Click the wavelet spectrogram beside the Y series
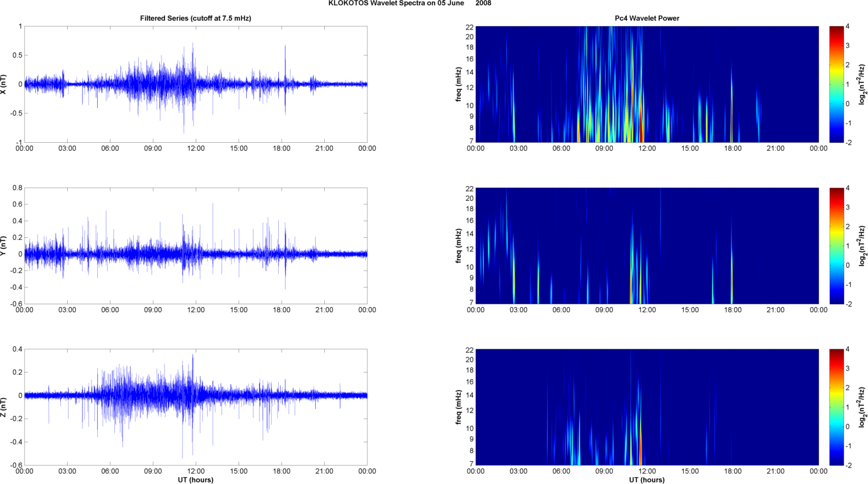 click(647, 246)
